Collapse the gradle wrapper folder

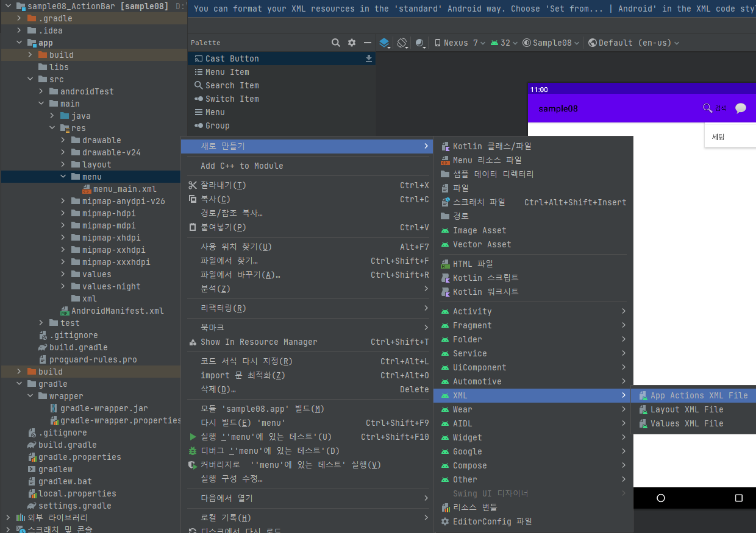[31, 396]
